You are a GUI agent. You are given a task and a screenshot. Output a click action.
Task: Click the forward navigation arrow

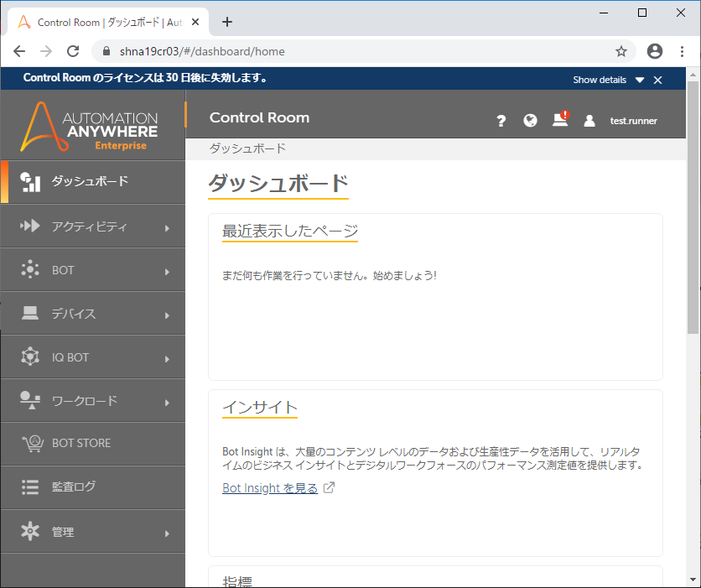click(x=46, y=51)
